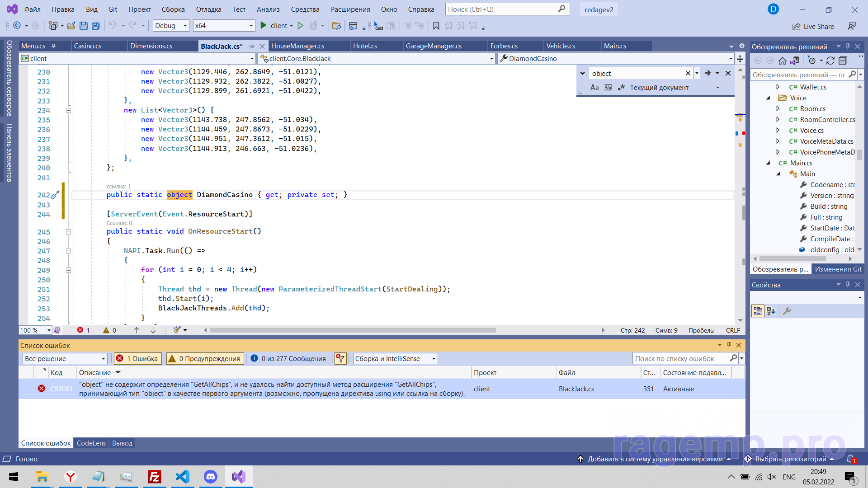Open the feedback person icon at top right

(852, 26)
